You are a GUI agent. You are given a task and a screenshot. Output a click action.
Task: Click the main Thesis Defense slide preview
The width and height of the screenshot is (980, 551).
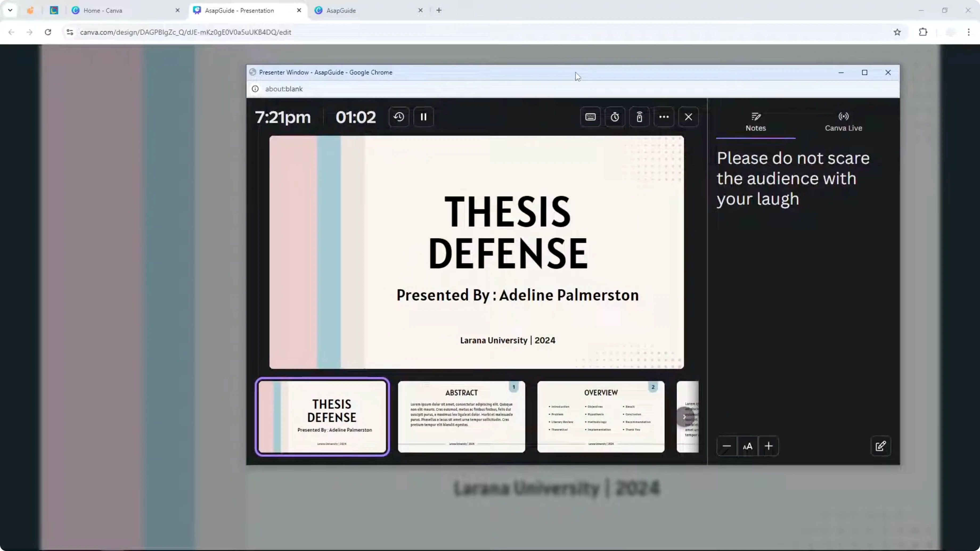click(476, 252)
